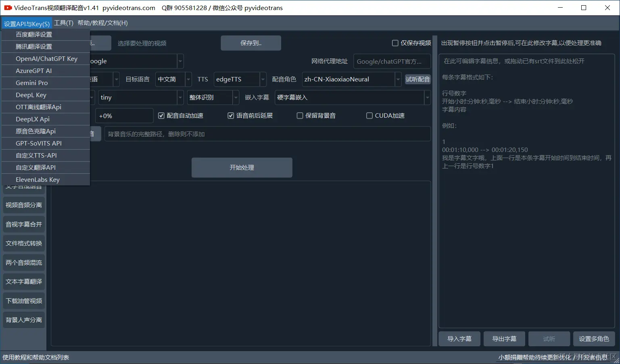
Task: Open model dropdown showing tiny
Action: coord(140,98)
